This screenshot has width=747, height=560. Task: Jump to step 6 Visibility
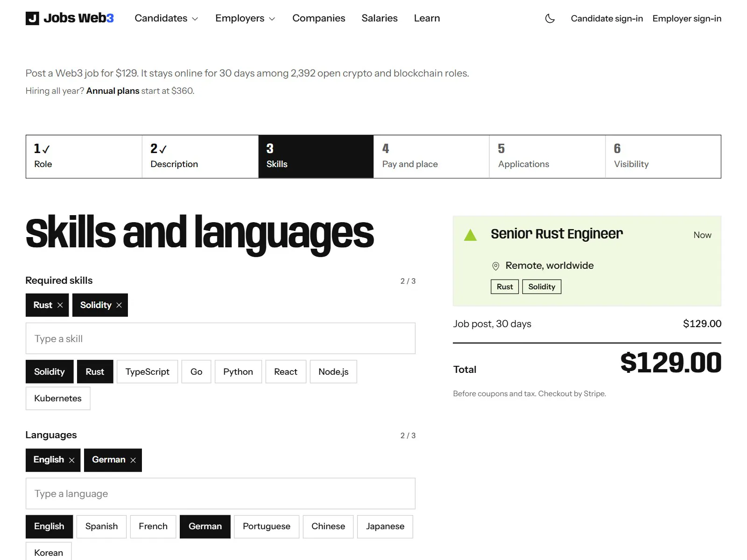[x=663, y=157]
